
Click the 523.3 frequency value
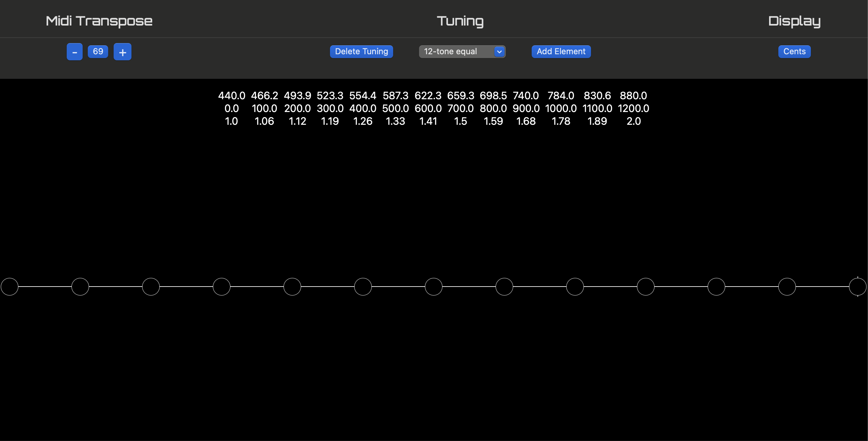(x=330, y=96)
